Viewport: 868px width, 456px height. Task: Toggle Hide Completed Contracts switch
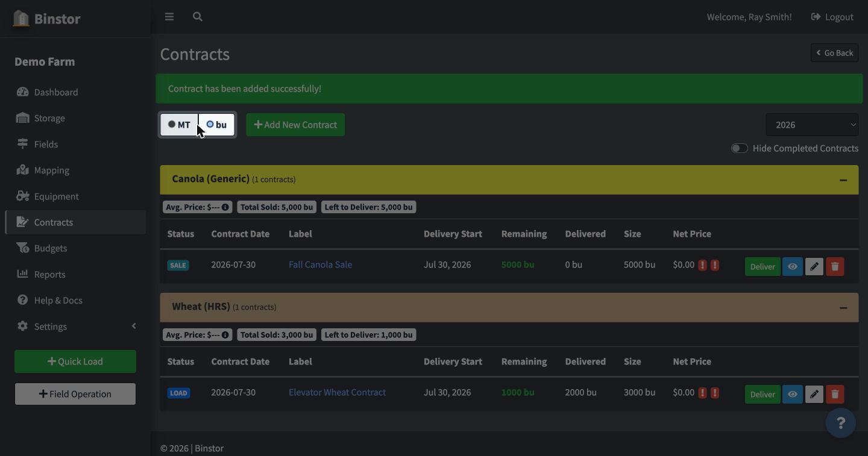[740, 148]
